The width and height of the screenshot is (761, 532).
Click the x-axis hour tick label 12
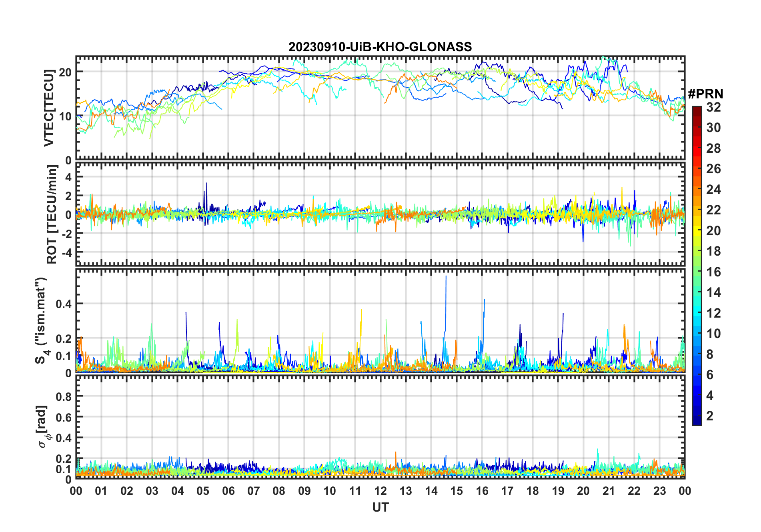tap(380, 491)
